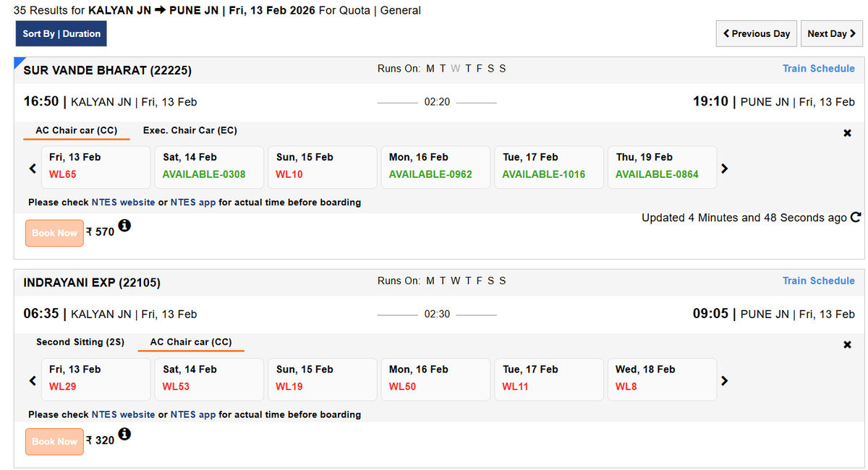Refresh availability with the reload icon
This screenshot has width=868, height=470.
click(856, 218)
